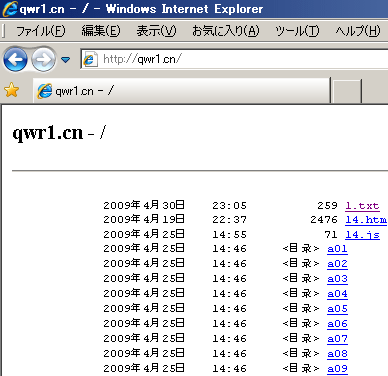Click the file size 2476

tap(324, 220)
